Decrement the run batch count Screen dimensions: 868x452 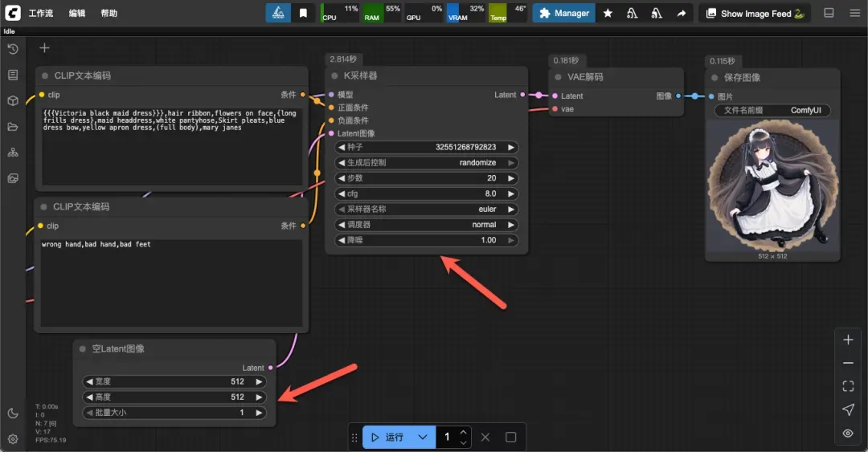(464, 442)
